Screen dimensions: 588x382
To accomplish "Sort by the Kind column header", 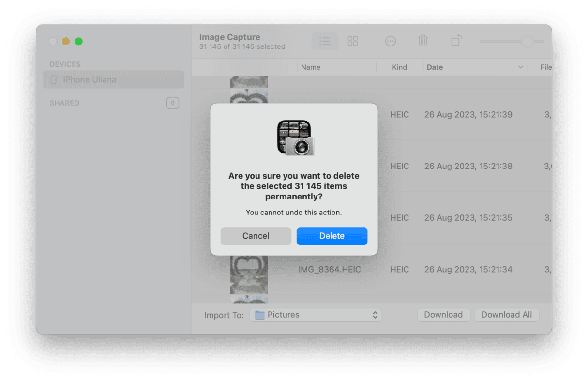I will click(399, 67).
